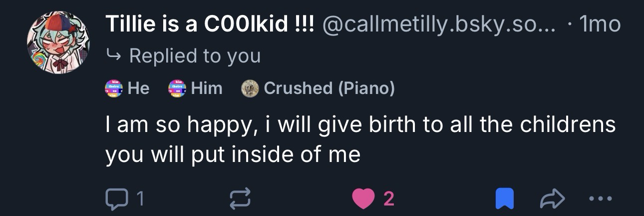Open the 'Crushed (Piano)' label
Image resolution: width=644 pixels, height=216 pixels.
329,88
